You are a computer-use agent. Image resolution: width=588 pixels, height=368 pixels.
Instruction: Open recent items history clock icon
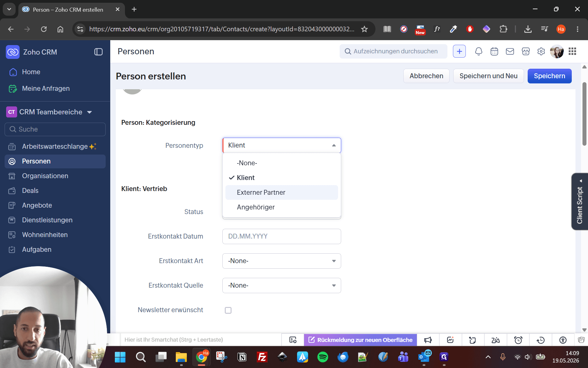(541, 340)
